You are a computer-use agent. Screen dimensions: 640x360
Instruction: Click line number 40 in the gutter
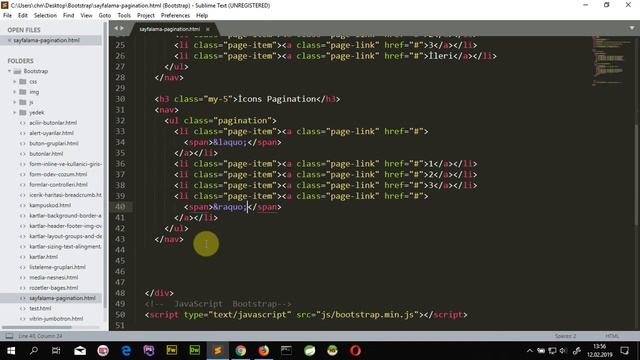click(x=120, y=207)
